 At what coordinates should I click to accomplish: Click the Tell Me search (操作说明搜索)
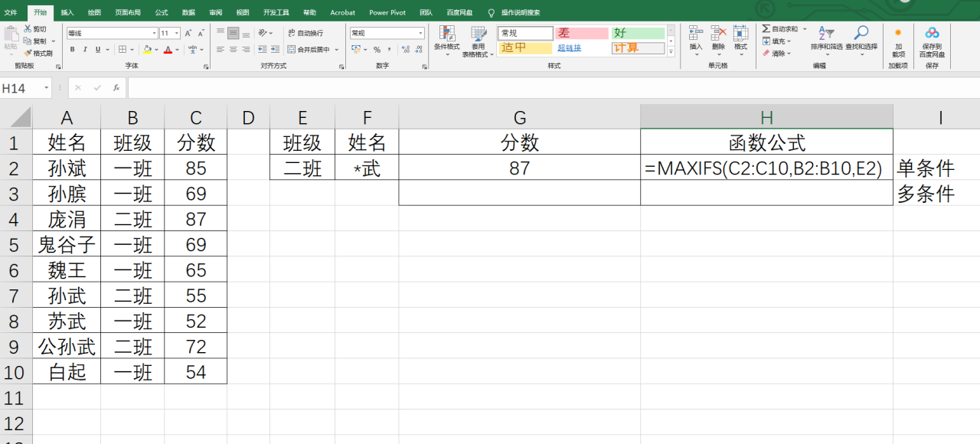[514, 12]
